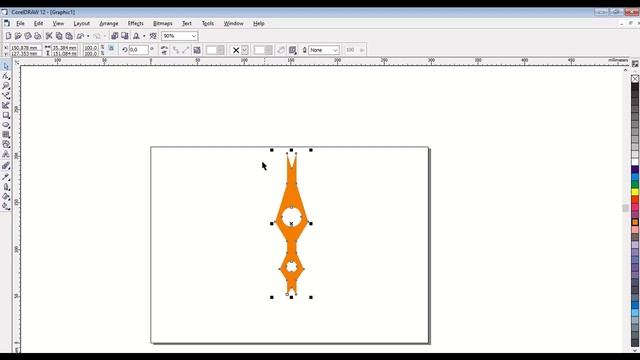Select the Pick tool in the toolbox

[x=6, y=66]
